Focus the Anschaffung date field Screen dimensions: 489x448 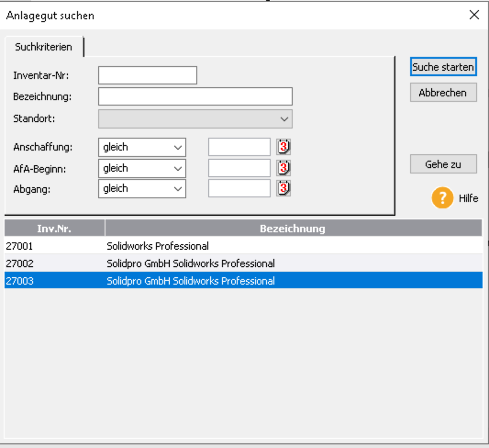[x=239, y=147]
